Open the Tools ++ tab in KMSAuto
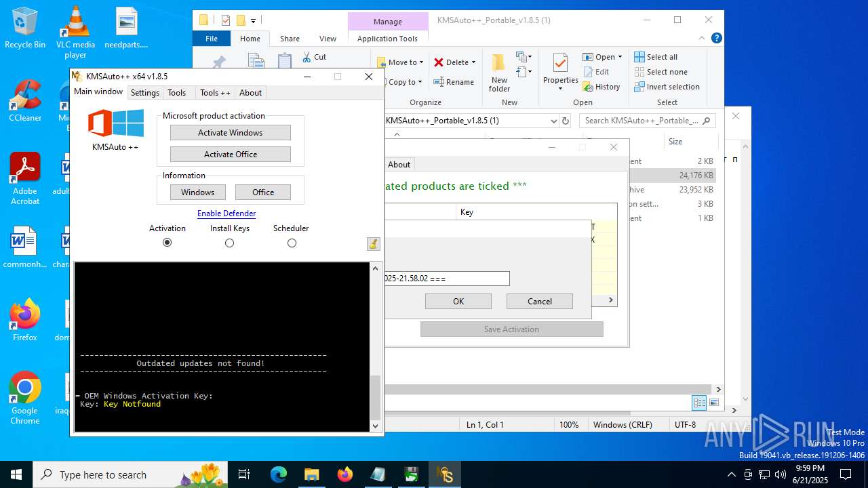This screenshot has height=488, width=868. [x=215, y=93]
